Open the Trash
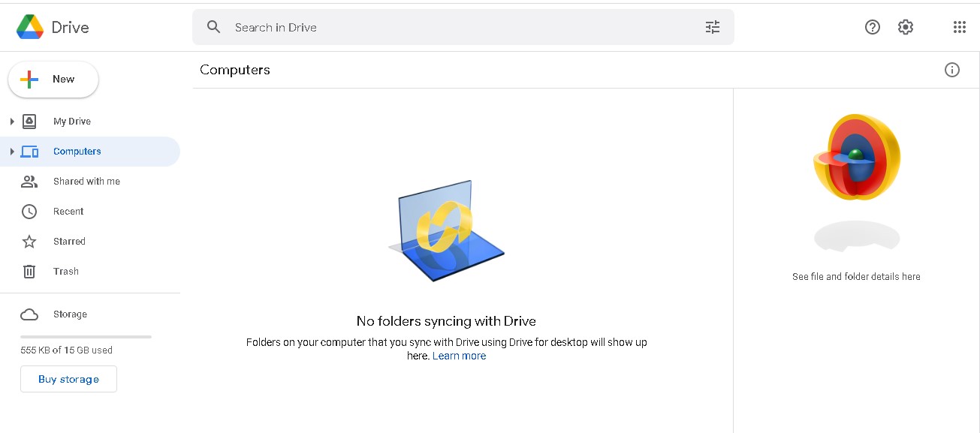Image resolution: width=980 pixels, height=433 pixels. (65, 271)
